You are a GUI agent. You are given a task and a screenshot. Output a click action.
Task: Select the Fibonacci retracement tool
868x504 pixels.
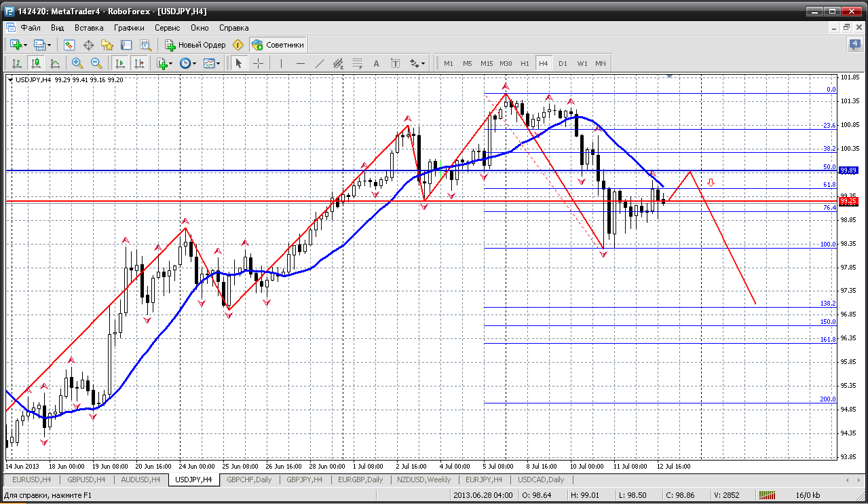[358, 63]
